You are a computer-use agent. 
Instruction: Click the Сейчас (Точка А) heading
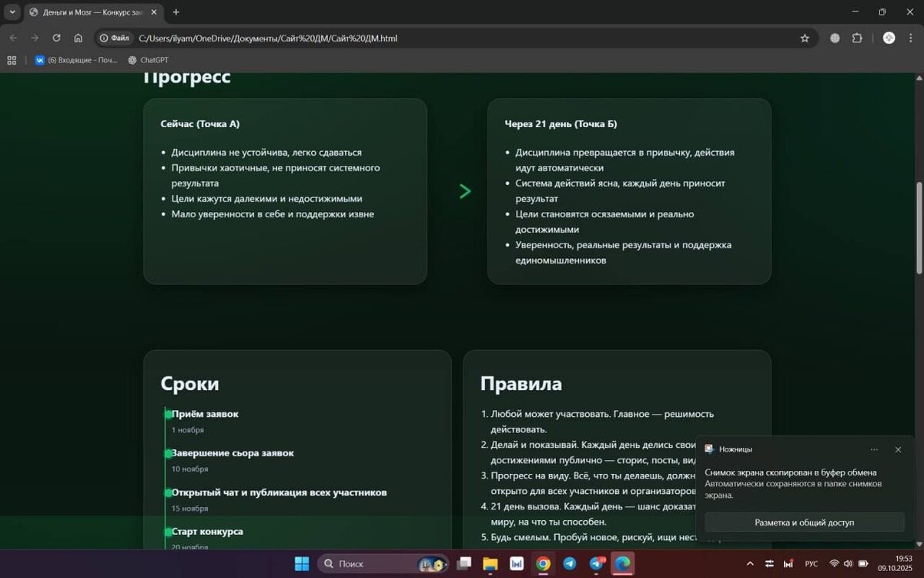coord(199,123)
